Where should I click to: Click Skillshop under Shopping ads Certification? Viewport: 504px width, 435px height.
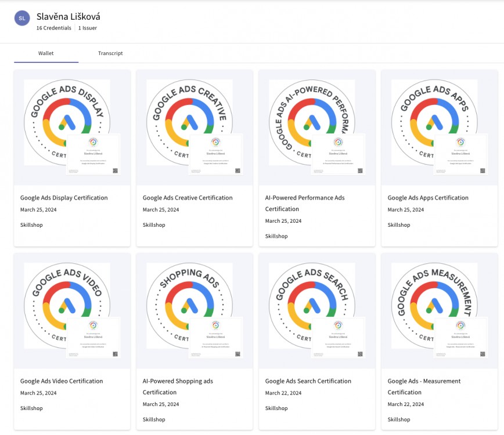(x=154, y=419)
